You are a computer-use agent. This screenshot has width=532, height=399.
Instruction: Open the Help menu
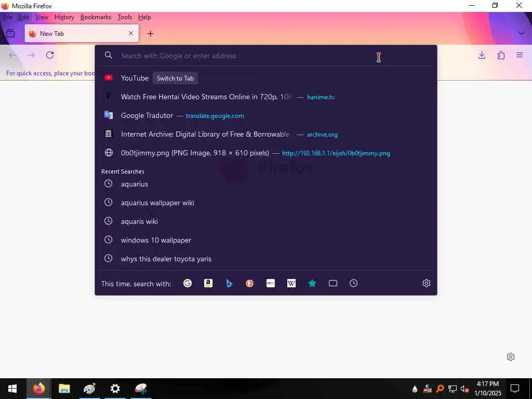click(x=144, y=17)
